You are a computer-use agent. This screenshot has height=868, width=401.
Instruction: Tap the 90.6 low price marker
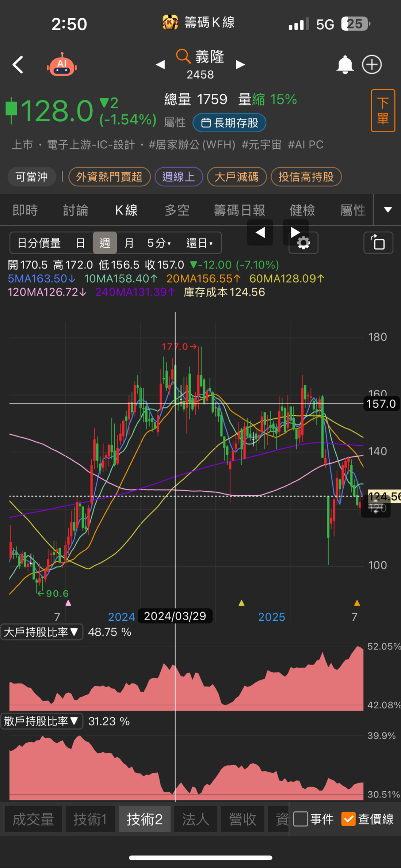click(x=53, y=593)
